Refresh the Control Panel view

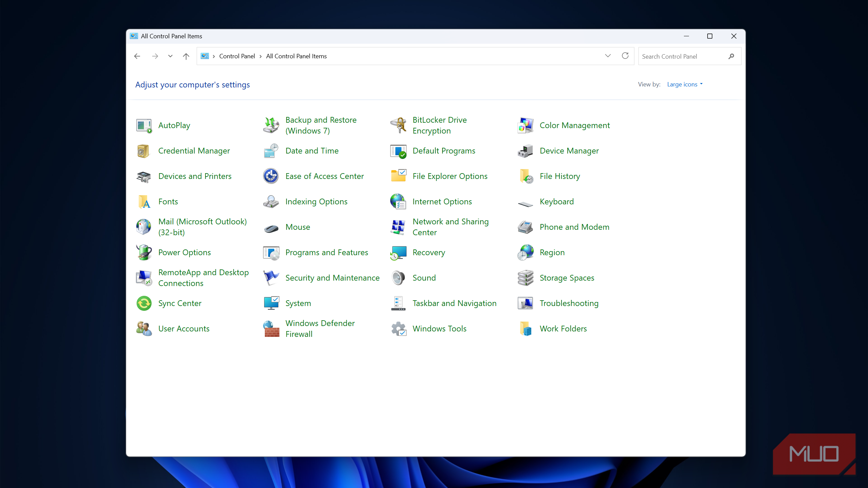point(625,56)
